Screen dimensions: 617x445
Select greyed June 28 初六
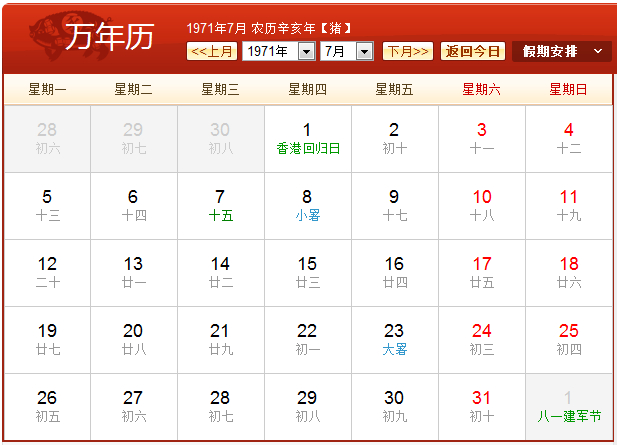(x=47, y=139)
